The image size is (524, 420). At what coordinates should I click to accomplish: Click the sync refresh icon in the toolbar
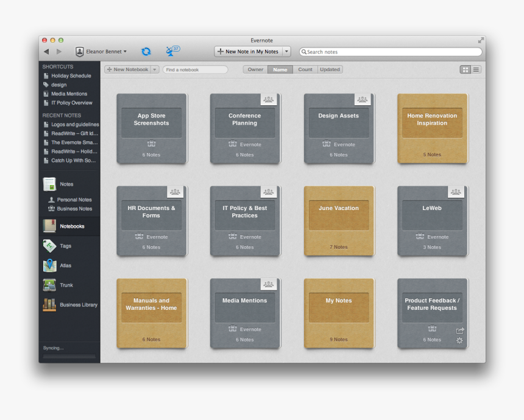pyautogui.click(x=146, y=51)
